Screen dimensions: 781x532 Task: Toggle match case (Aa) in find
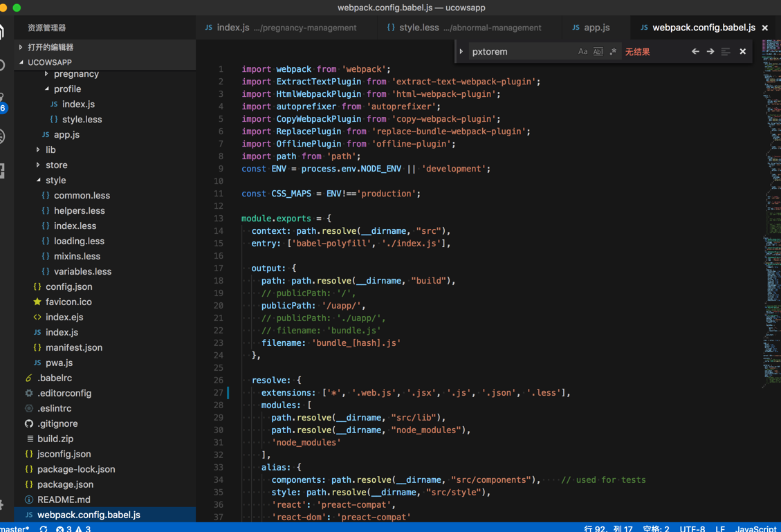click(x=582, y=52)
